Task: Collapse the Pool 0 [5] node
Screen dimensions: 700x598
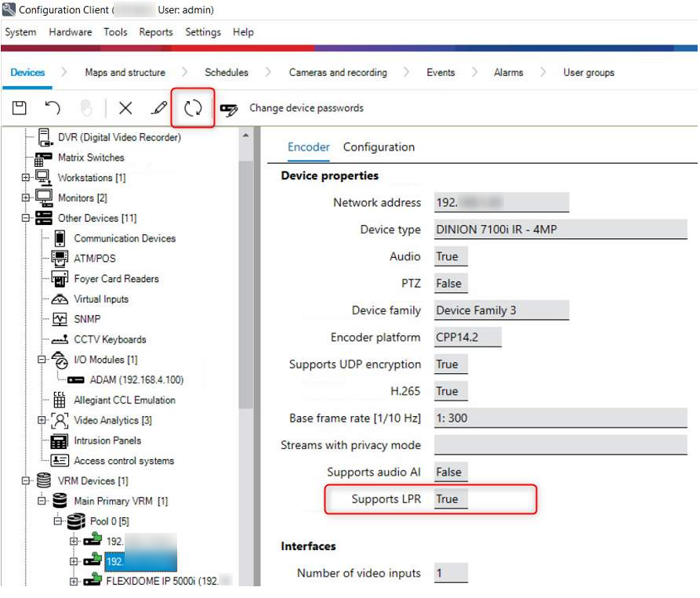Action: point(58,521)
